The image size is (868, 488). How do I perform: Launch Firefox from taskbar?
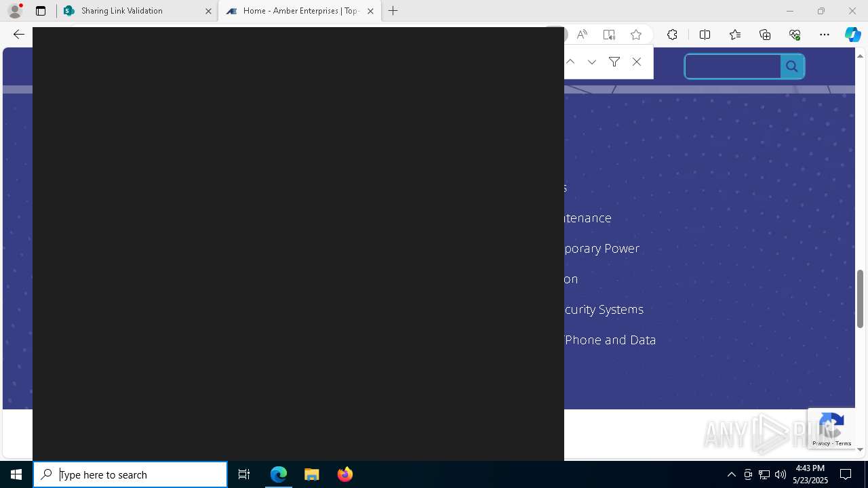coord(345,474)
